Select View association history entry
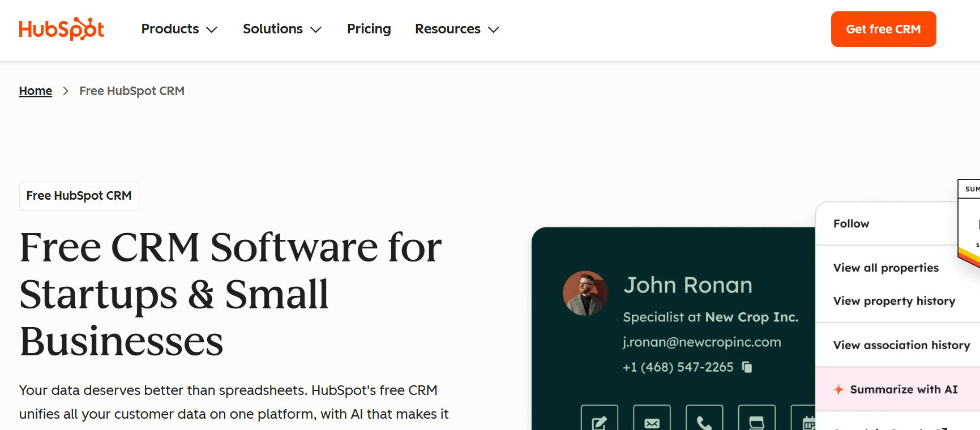Screen dimensions: 980x430 click(902, 345)
